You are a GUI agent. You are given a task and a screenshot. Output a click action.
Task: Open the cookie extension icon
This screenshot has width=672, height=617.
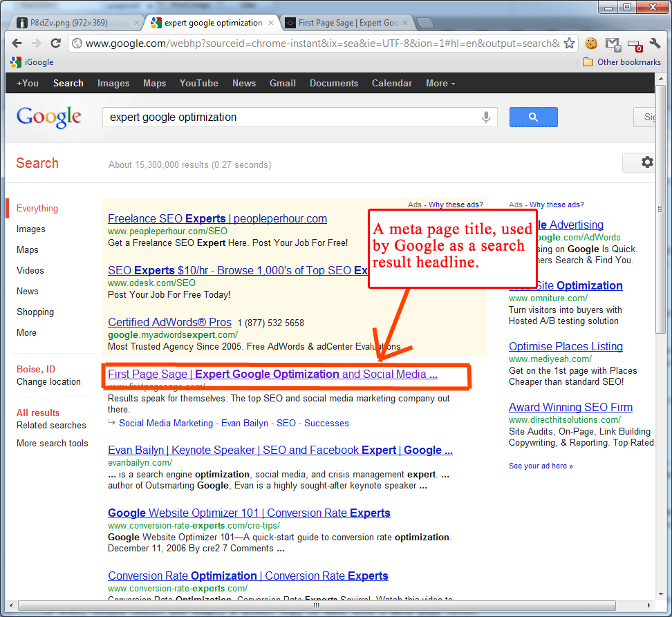tap(591, 44)
